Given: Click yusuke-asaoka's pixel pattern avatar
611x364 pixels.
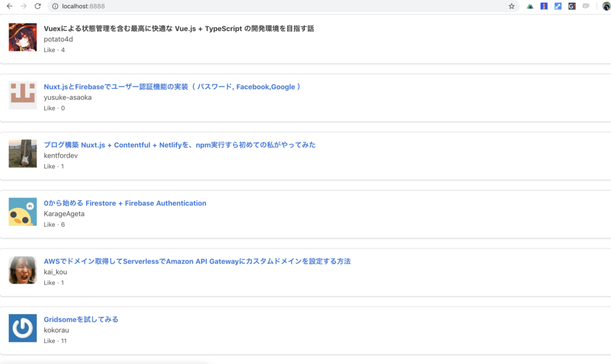Looking at the screenshot, I should pos(23,95).
